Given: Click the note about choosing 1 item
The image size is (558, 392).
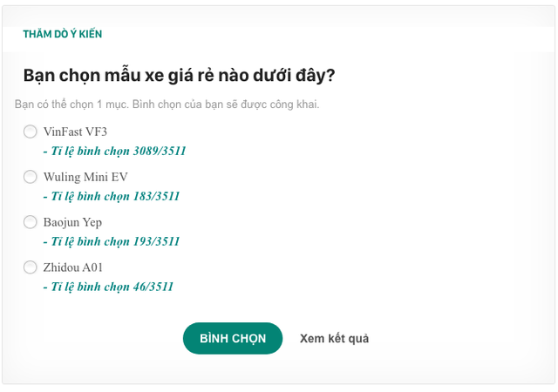Looking at the screenshot, I should point(167,105).
